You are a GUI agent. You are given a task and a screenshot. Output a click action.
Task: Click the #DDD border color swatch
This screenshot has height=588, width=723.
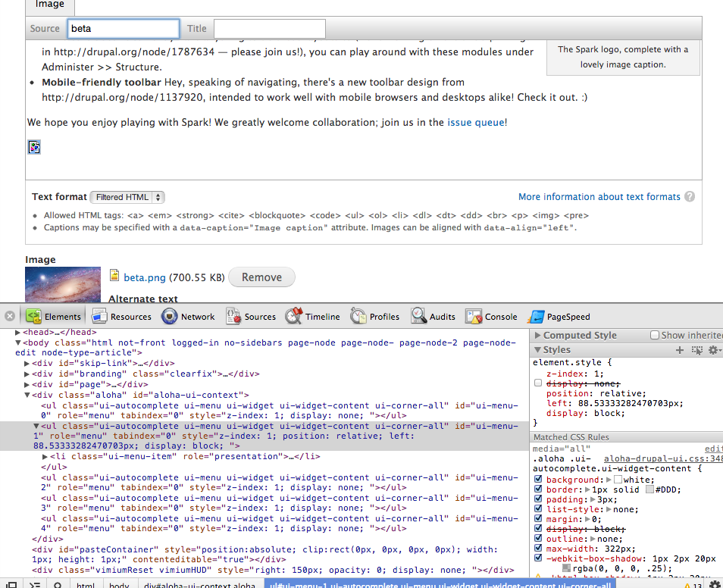tap(649, 489)
